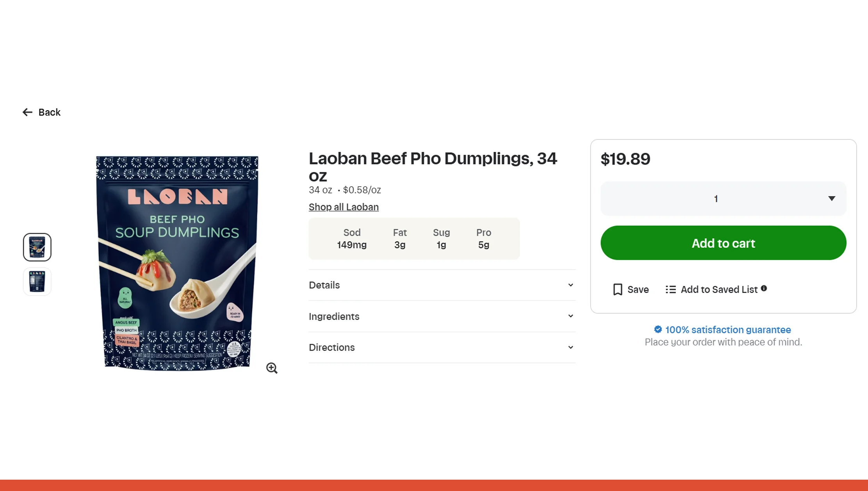
Task: Click the nutrition summary panel showing Sod, Fat, Sug, Pro
Action: point(414,239)
